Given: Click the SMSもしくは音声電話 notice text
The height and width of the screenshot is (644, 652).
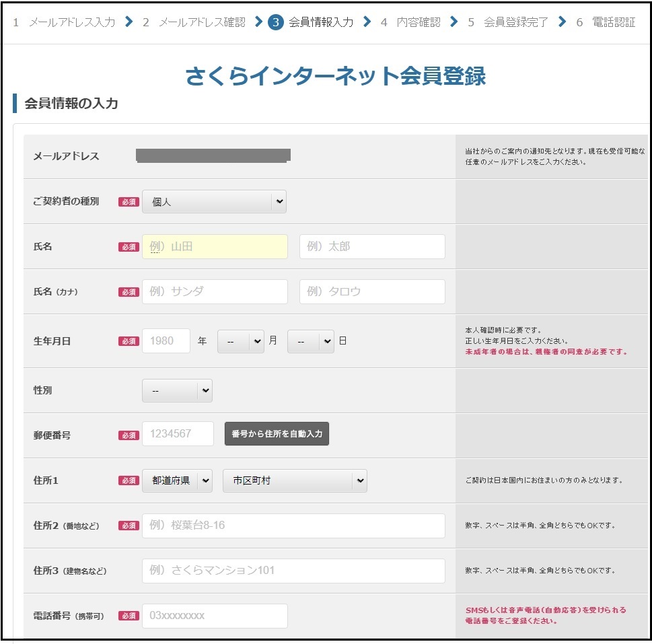Looking at the screenshot, I should pyautogui.click(x=546, y=615).
